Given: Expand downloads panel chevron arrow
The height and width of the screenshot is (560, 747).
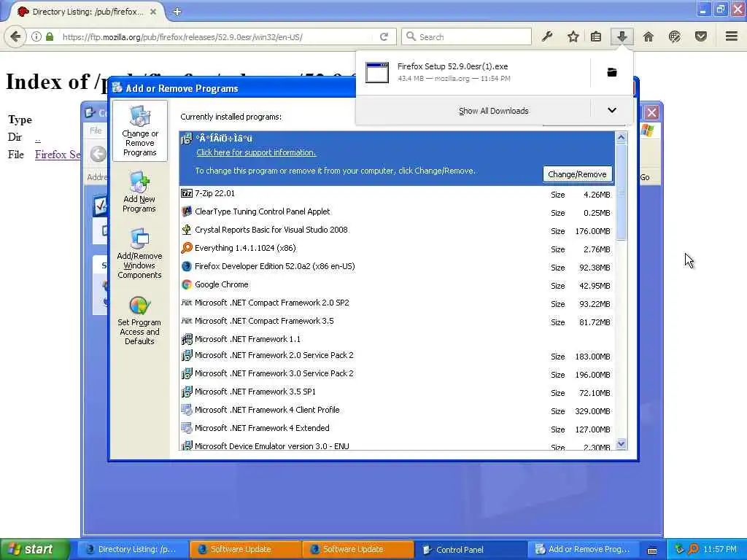Looking at the screenshot, I should tap(612, 111).
